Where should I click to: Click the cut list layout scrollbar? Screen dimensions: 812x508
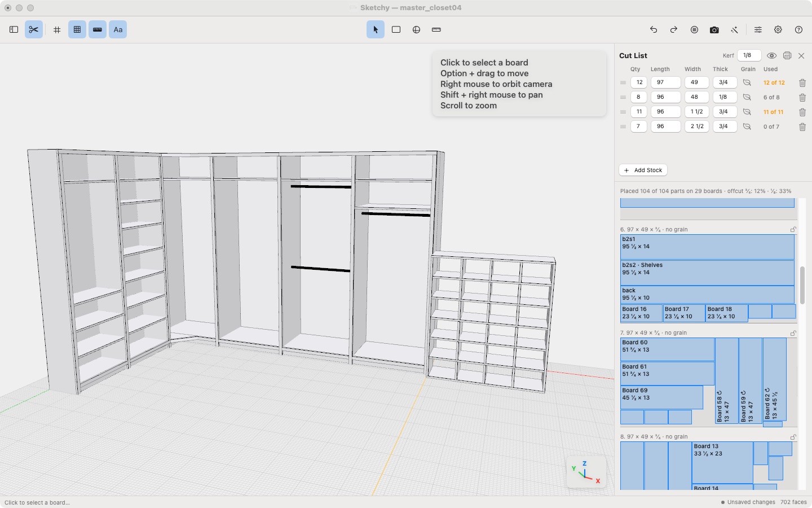click(802, 285)
